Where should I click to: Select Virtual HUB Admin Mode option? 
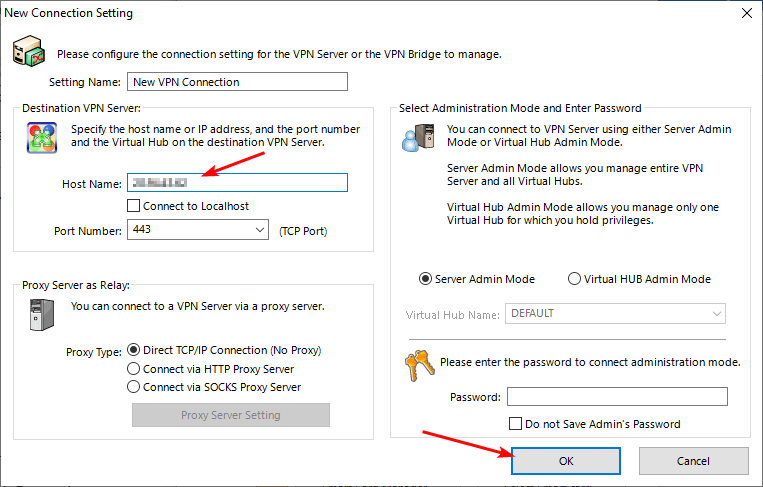[x=574, y=279]
